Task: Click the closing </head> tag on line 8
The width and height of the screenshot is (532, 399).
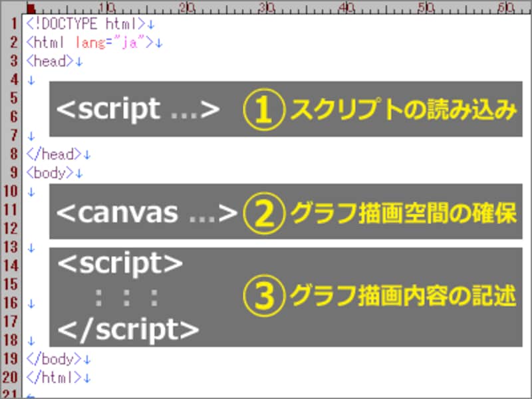Action: click(54, 154)
